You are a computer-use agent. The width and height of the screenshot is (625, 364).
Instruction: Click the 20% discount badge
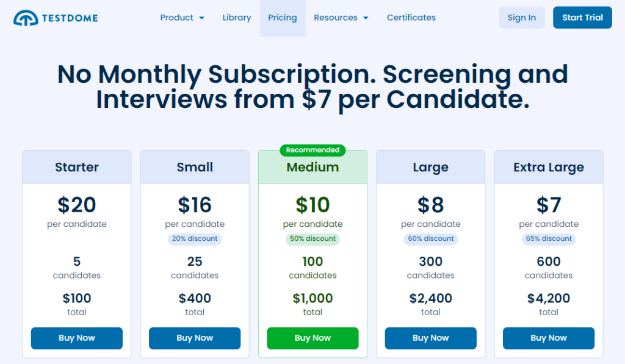tap(194, 239)
